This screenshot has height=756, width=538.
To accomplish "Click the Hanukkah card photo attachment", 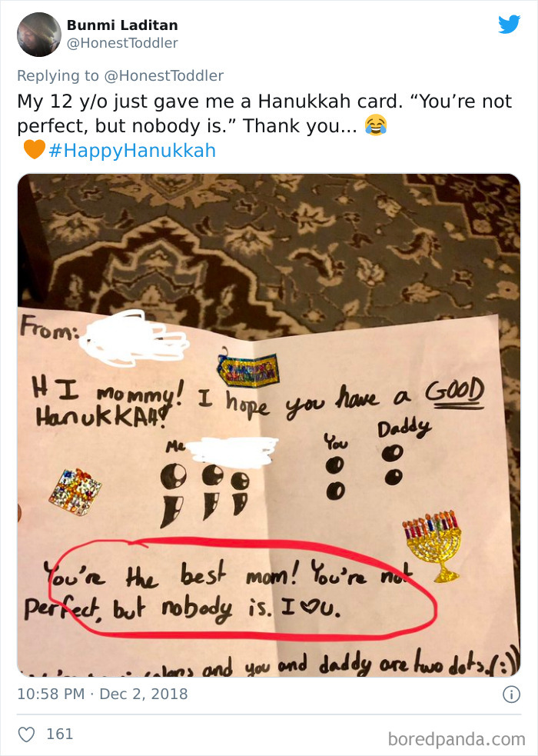I will pos(269,423).
